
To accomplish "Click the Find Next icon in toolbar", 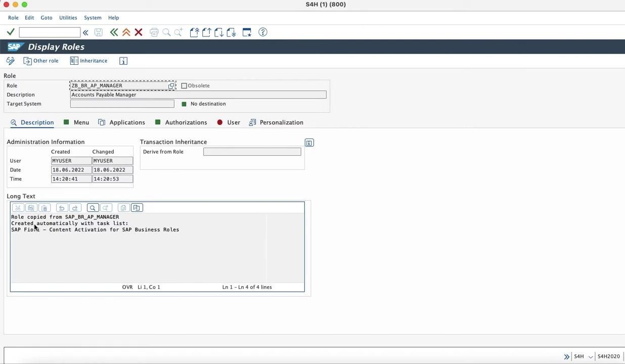I will tap(178, 32).
